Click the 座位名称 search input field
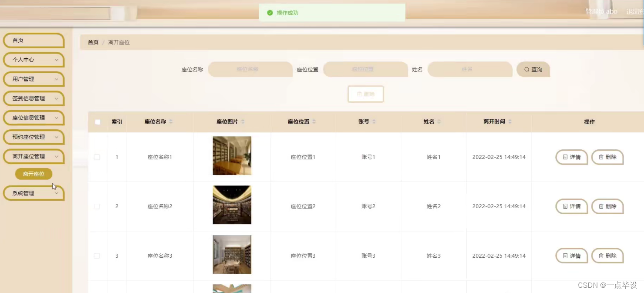 (250, 69)
